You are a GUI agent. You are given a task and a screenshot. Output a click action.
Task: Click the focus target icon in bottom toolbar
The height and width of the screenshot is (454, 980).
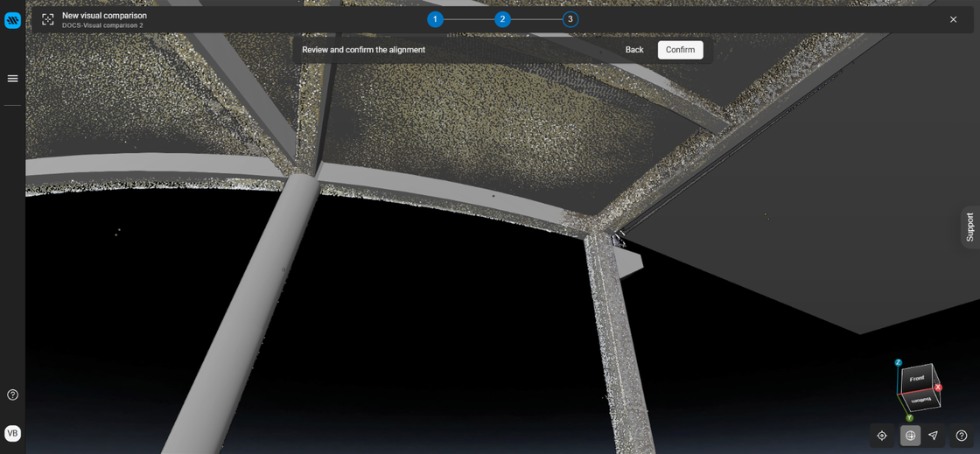[882, 436]
